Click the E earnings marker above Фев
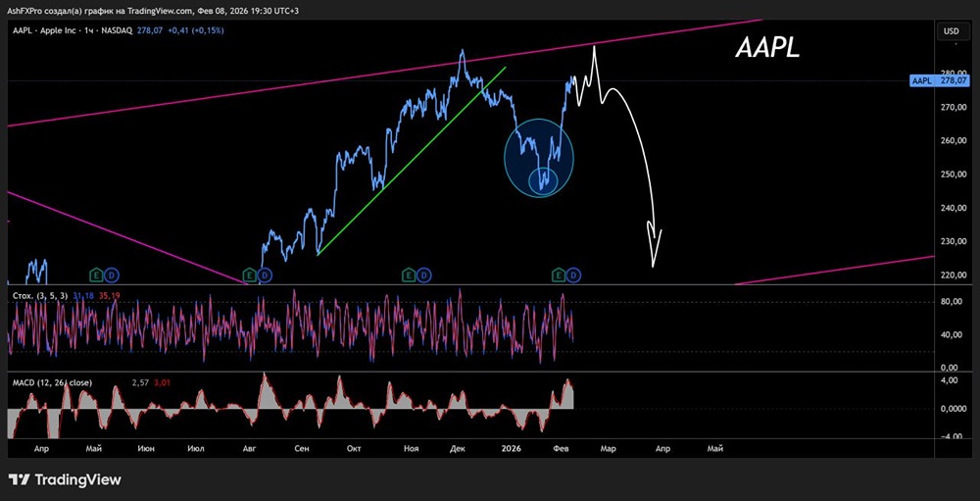The height and width of the screenshot is (501, 980). (x=559, y=275)
